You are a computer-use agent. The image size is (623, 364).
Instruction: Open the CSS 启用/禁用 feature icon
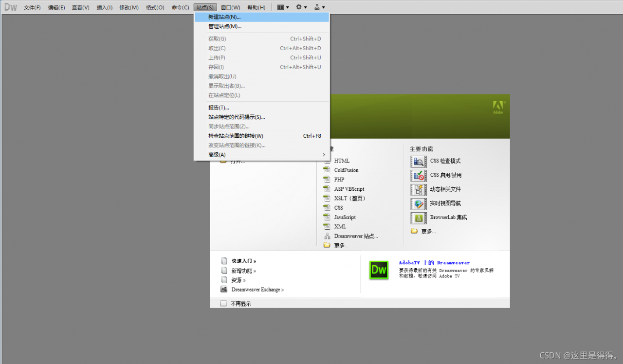[419, 175]
